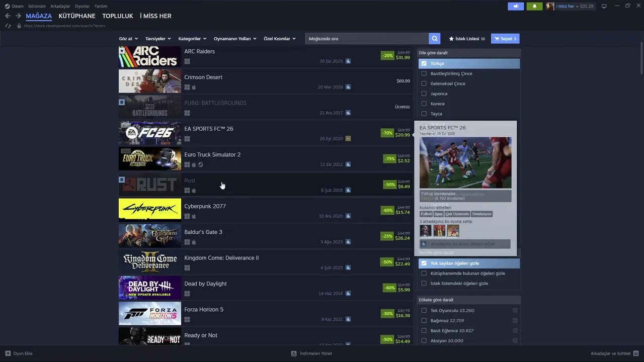The image size is (644, 362).
Task: Click the Windows platform icon for Crimson Desert
Action: 187,87
